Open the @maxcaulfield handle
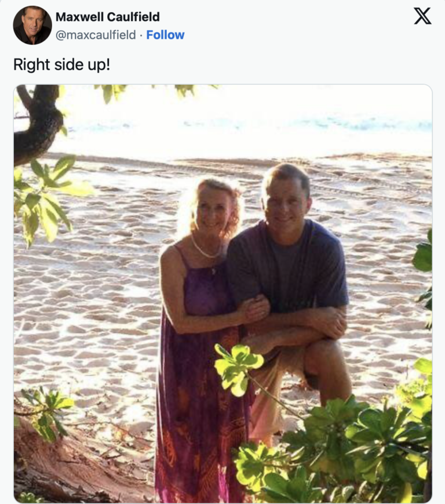This screenshot has width=445, height=504. click(x=97, y=35)
